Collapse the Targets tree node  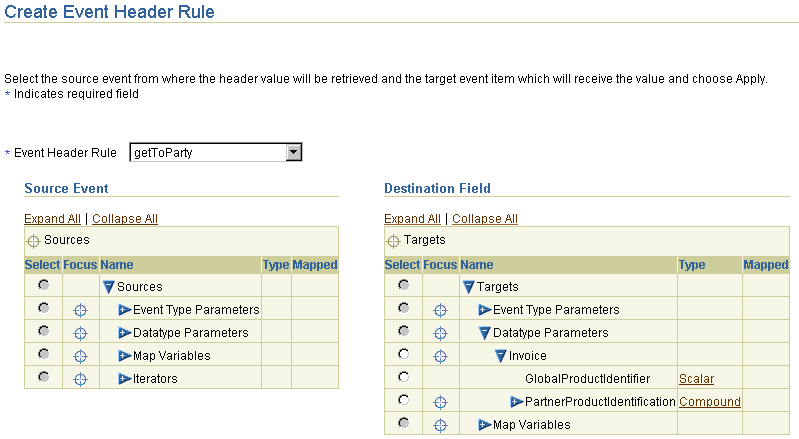click(x=469, y=287)
